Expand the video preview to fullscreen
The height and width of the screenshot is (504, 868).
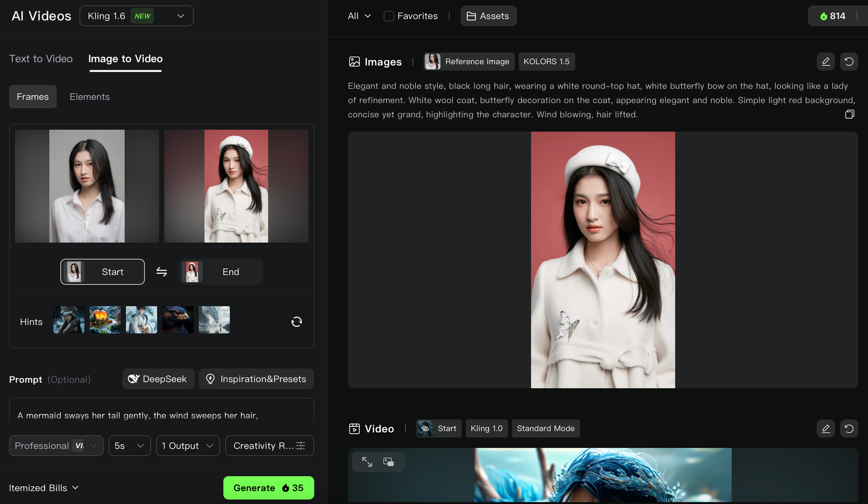pyautogui.click(x=367, y=462)
